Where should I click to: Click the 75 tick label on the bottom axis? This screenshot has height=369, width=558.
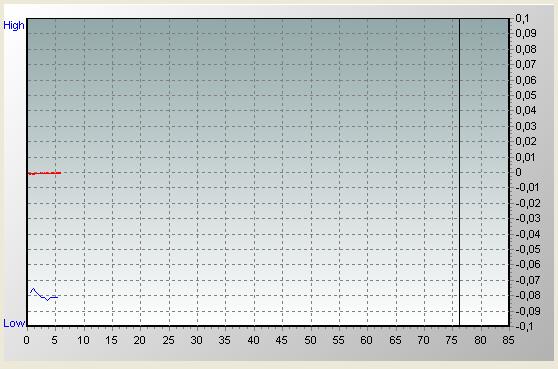[x=451, y=340]
